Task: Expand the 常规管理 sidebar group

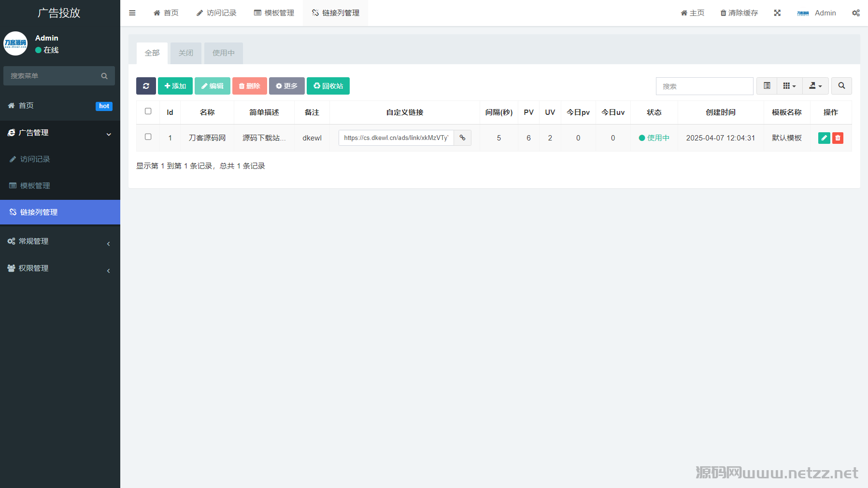Action: [60, 241]
